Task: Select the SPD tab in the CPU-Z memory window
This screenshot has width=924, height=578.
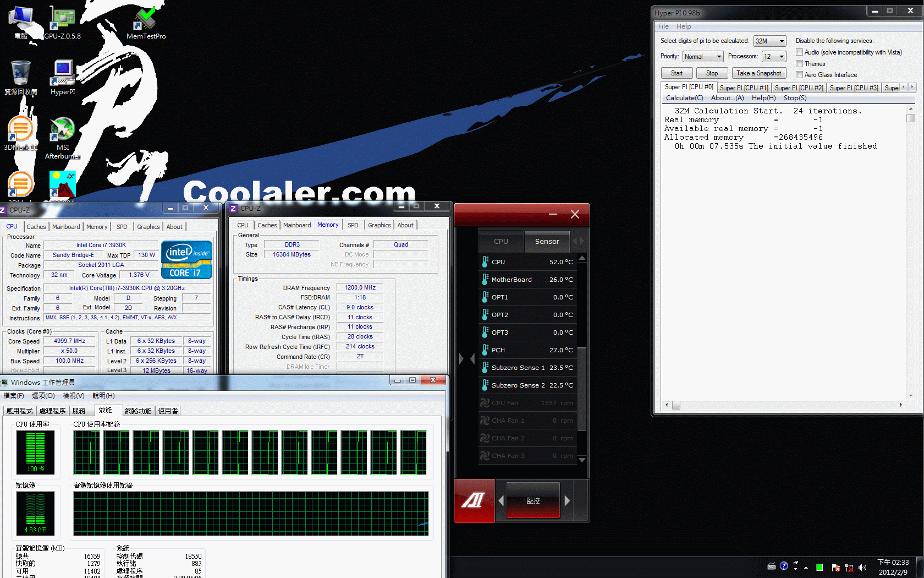Action: [x=353, y=225]
